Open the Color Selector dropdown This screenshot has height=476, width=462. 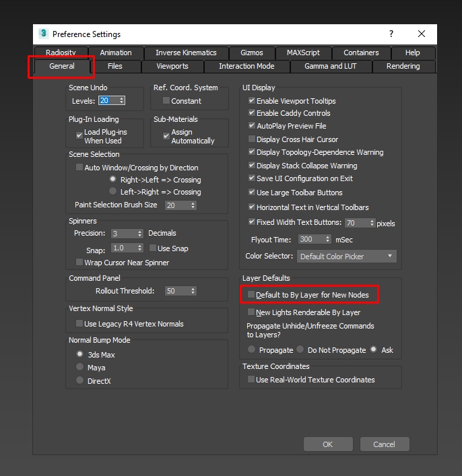click(x=346, y=257)
